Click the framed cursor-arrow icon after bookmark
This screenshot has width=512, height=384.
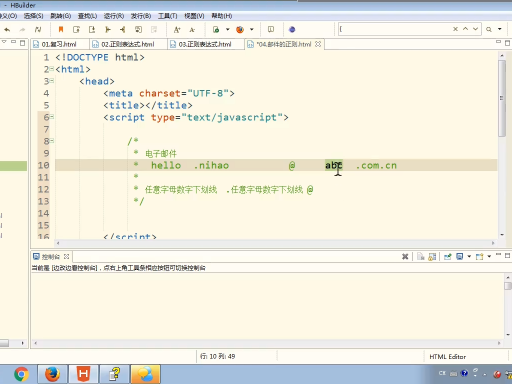(x=76, y=29)
